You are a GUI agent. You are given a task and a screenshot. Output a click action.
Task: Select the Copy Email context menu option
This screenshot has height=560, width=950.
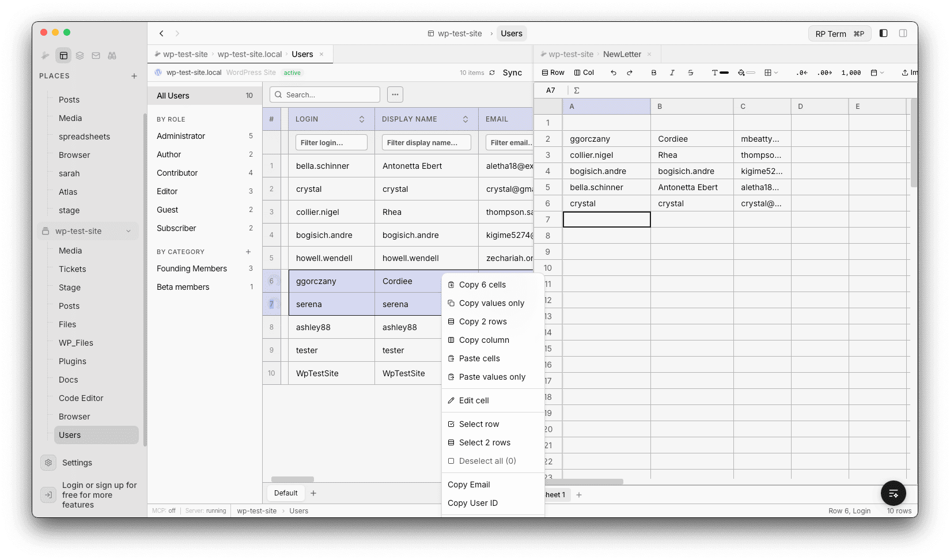tap(469, 485)
